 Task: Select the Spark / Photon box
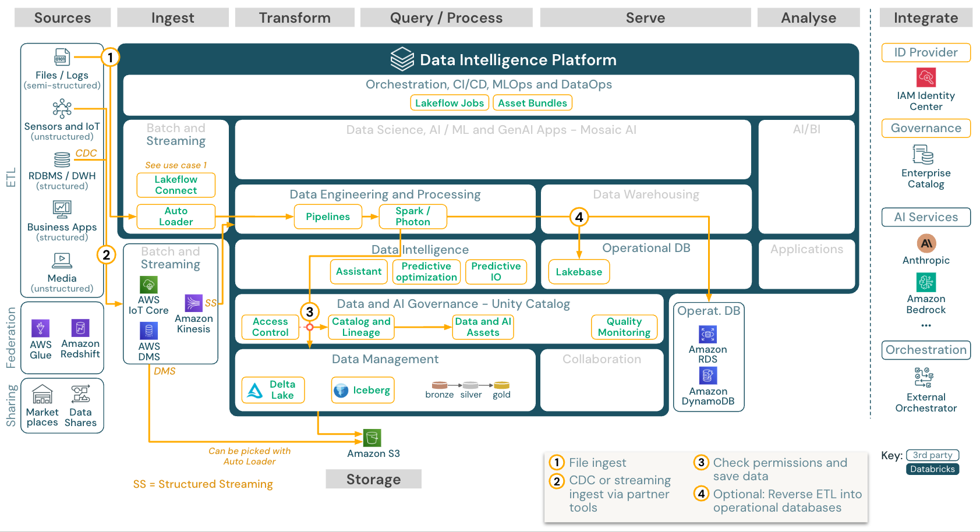(x=412, y=217)
